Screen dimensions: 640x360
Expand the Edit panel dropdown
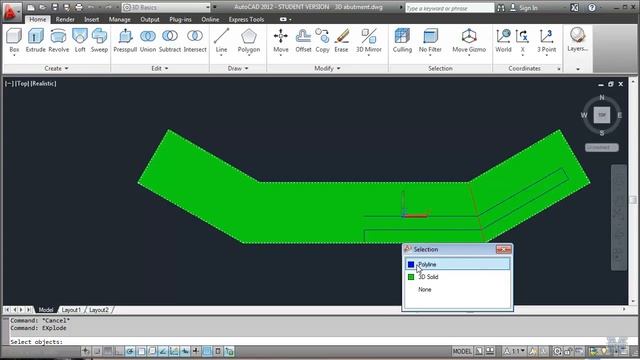[160, 69]
